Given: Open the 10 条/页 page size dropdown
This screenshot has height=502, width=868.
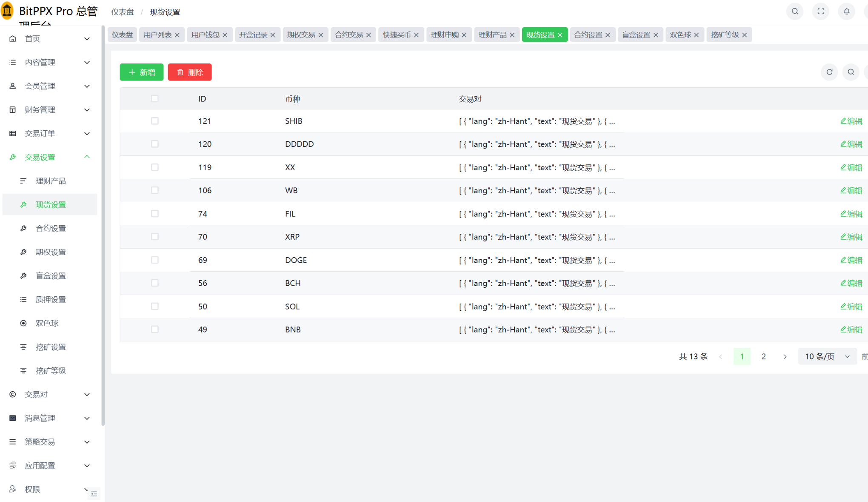Looking at the screenshot, I should coord(827,356).
